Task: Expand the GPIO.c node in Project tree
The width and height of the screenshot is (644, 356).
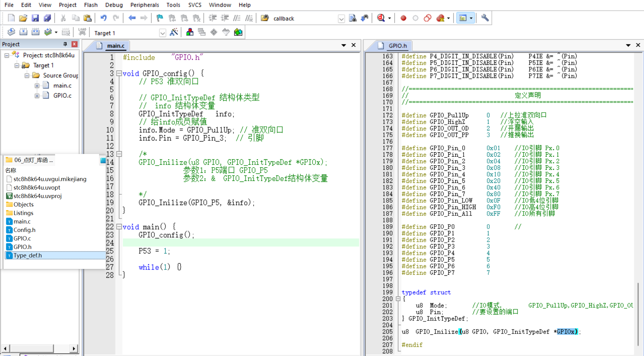Action: point(37,96)
